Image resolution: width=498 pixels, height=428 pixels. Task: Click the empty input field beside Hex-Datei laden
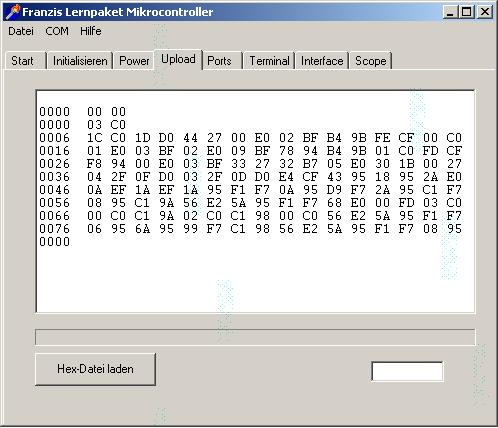point(407,371)
